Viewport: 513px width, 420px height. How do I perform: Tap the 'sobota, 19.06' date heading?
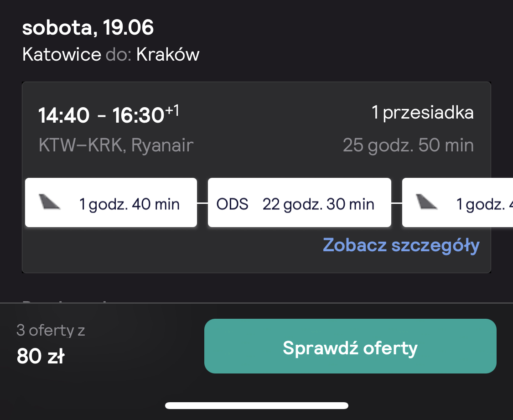[x=88, y=27]
